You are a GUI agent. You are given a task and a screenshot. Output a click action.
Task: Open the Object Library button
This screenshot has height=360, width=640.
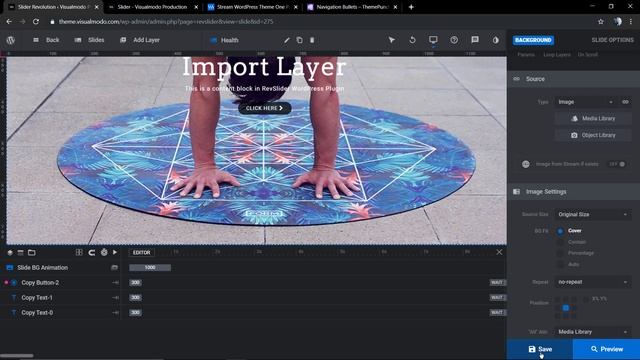pos(593,135)
